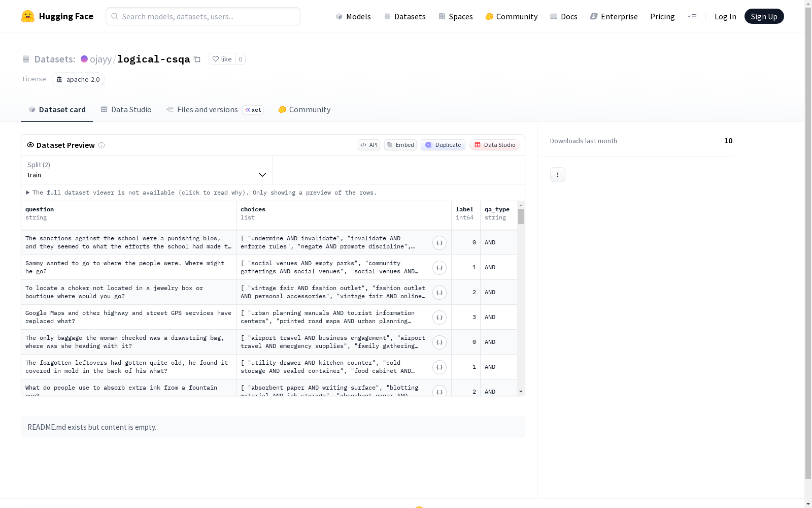Select the sanctions against the school question cell

pyautogui.click(x=129, y=242)
